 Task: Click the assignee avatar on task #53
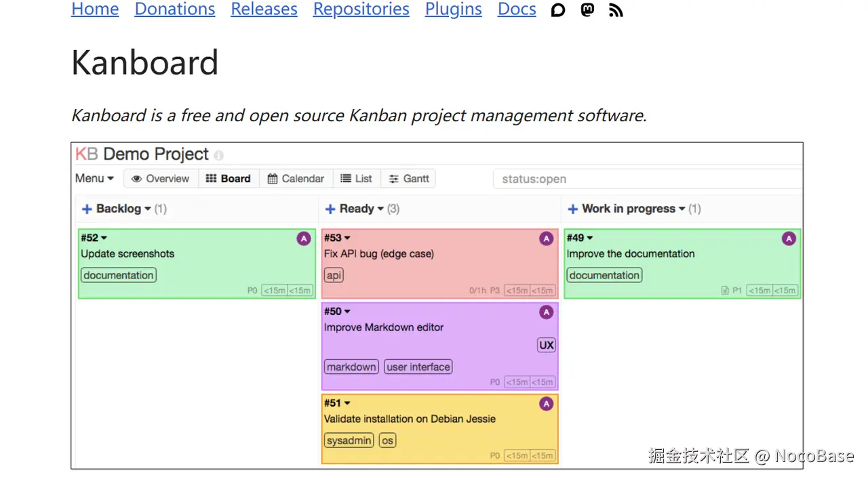pos(546,238)
